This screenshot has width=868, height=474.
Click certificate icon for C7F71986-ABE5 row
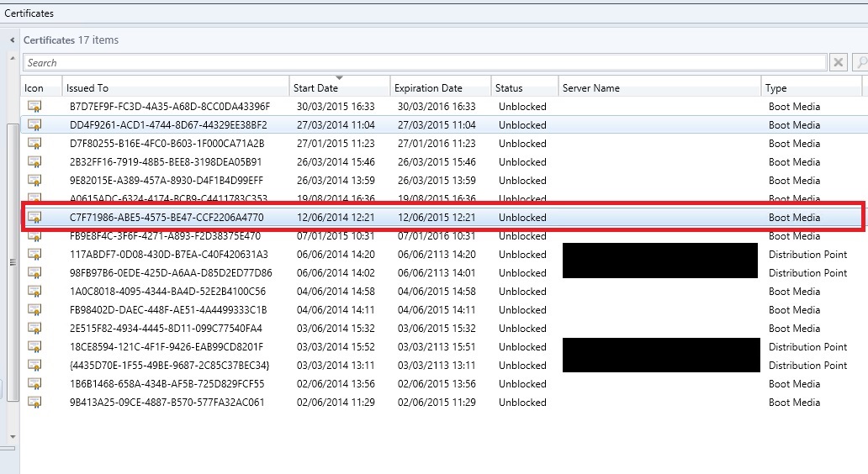(34, 218)
